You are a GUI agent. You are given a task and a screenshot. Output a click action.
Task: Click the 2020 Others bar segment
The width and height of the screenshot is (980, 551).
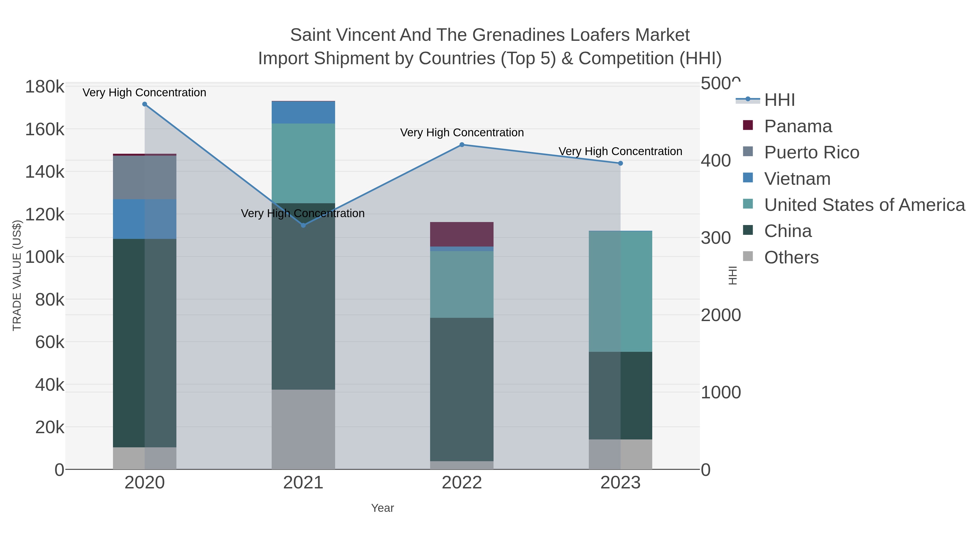[145, 458]
